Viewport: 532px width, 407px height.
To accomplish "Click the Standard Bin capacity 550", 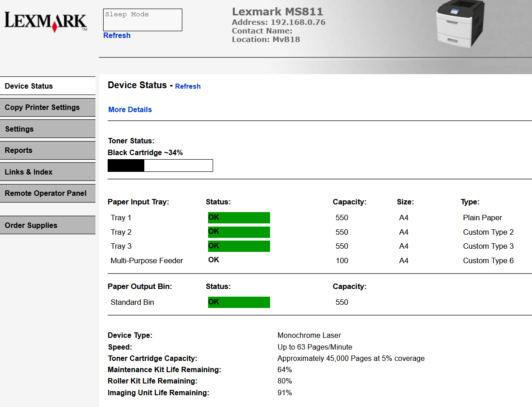I will [342, 302].
